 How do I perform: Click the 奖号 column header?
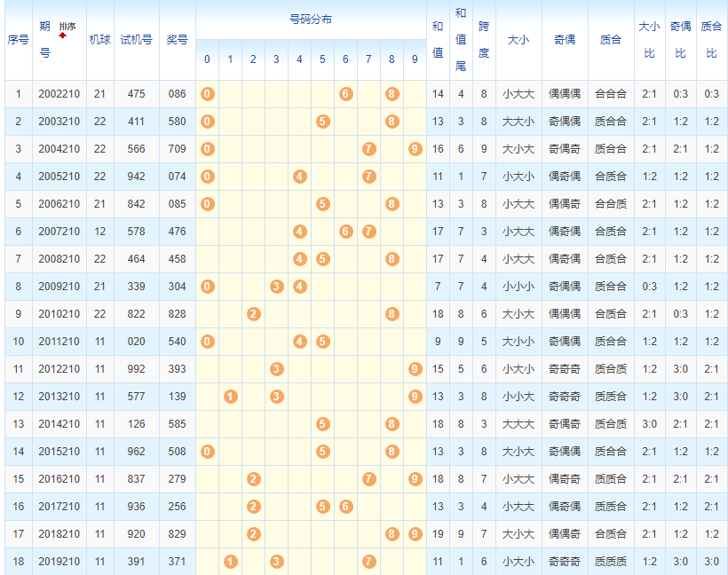point(178,40)
